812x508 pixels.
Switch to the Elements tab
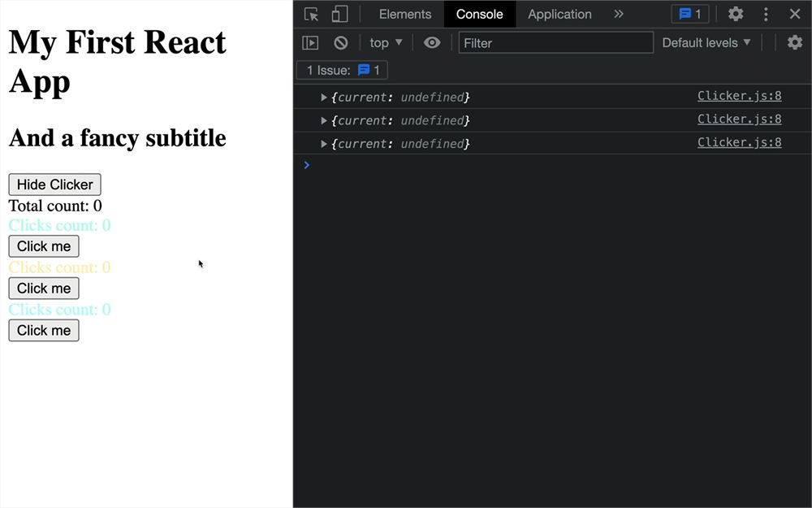click(405, 14)
